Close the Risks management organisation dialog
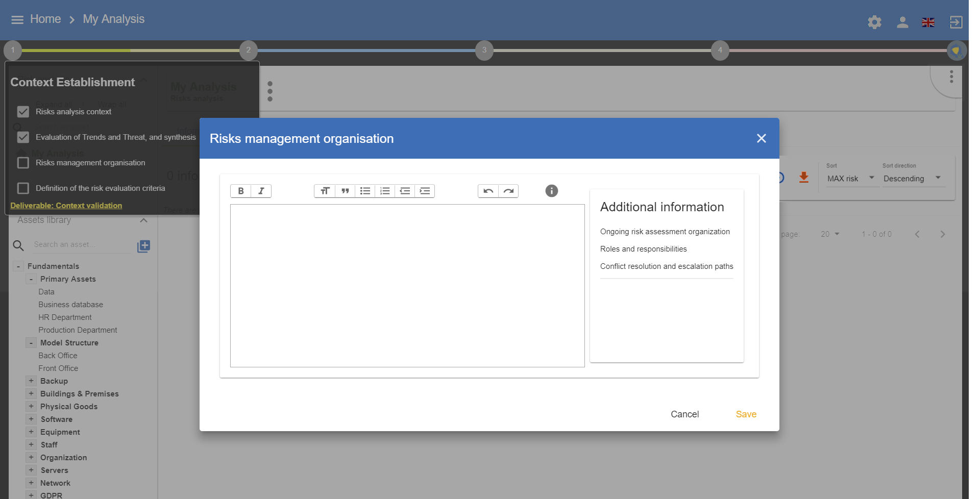Screen dimensions: 980x499 pos(762,138)
